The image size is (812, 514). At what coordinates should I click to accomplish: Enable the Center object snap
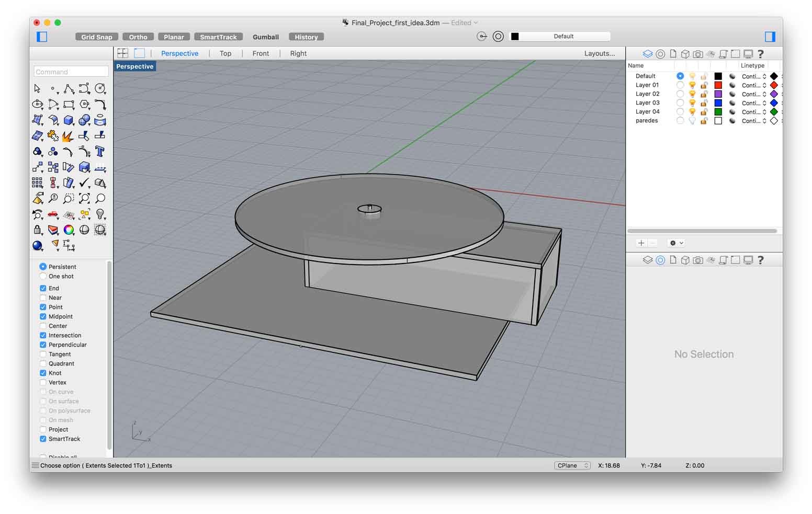tap(43, 326)
